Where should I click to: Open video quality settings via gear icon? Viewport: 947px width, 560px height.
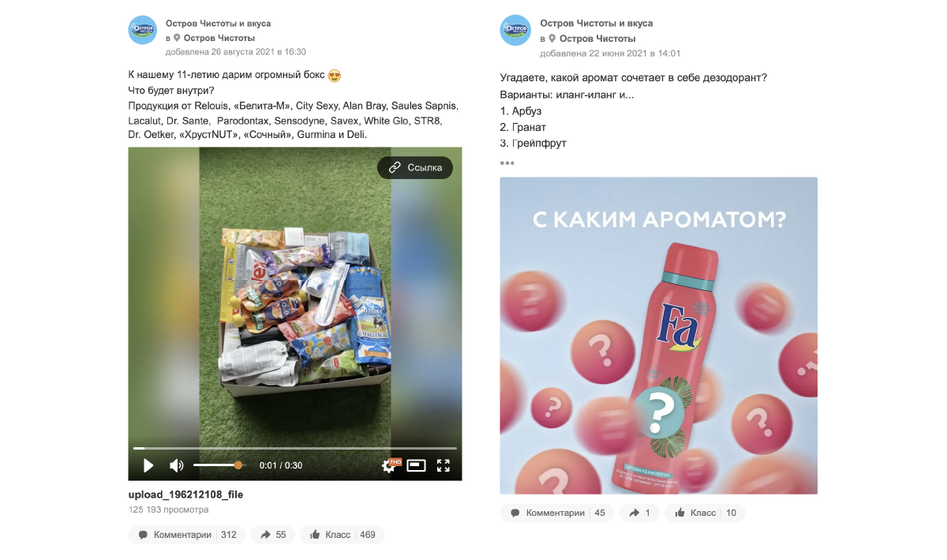[x=388, y=465]
